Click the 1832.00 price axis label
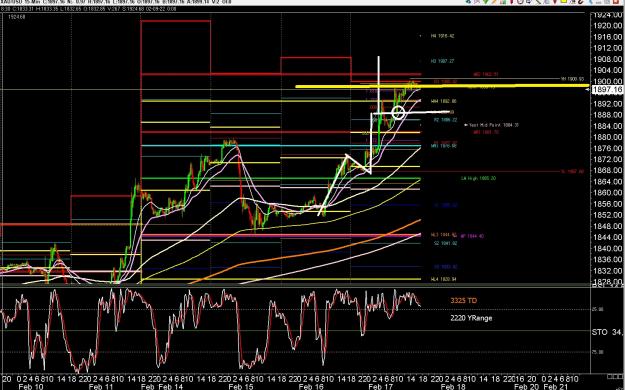625x390 pixels. click(x=607, y=271)
